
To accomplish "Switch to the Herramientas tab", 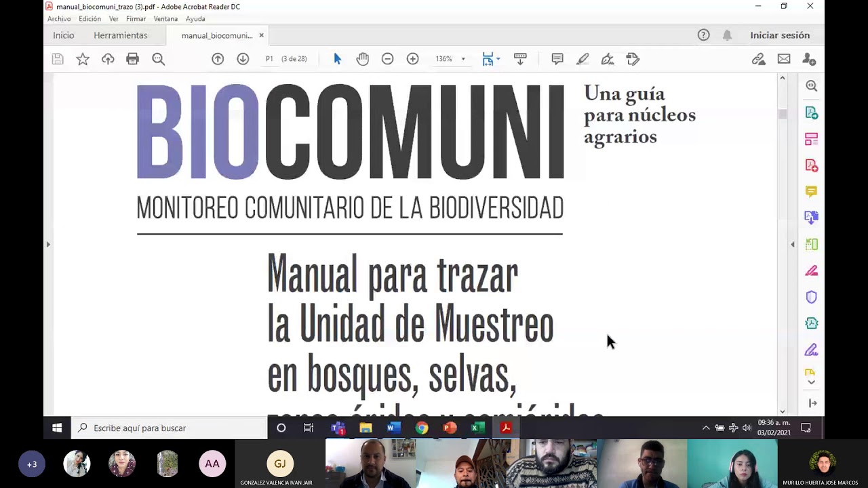I will pyautogui.click(x=121, y=35).
